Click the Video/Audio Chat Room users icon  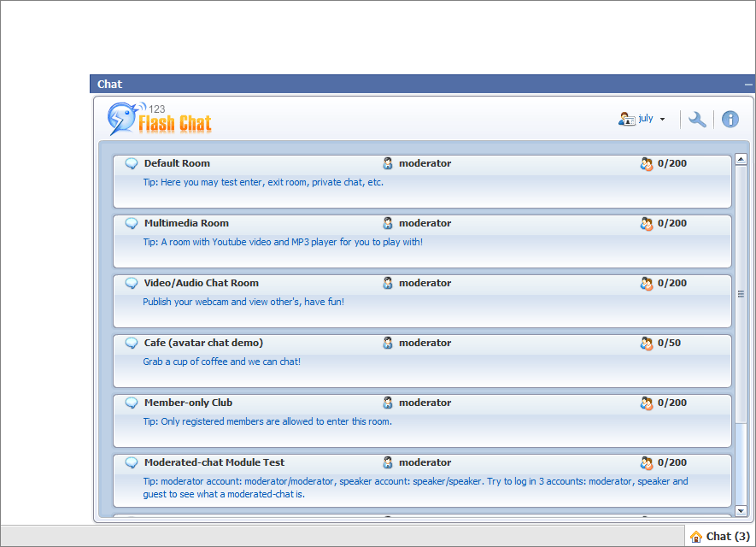pos(647,283)
